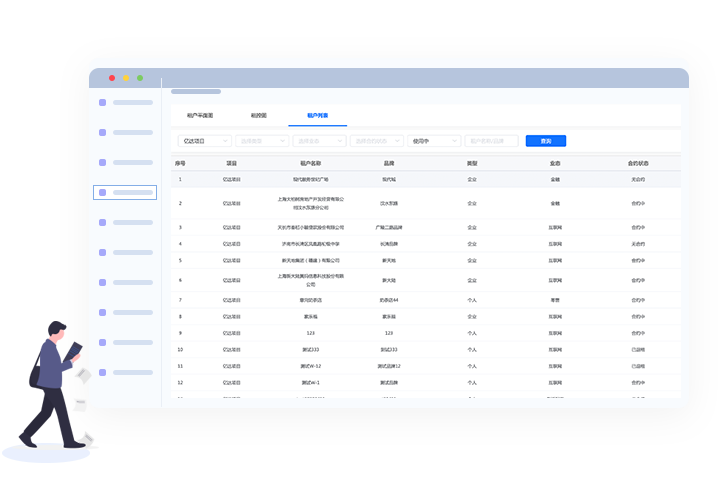Select the second sidebar purple icon
The height and width of the screenshot is (500, 720).
(x=102, y=132)
